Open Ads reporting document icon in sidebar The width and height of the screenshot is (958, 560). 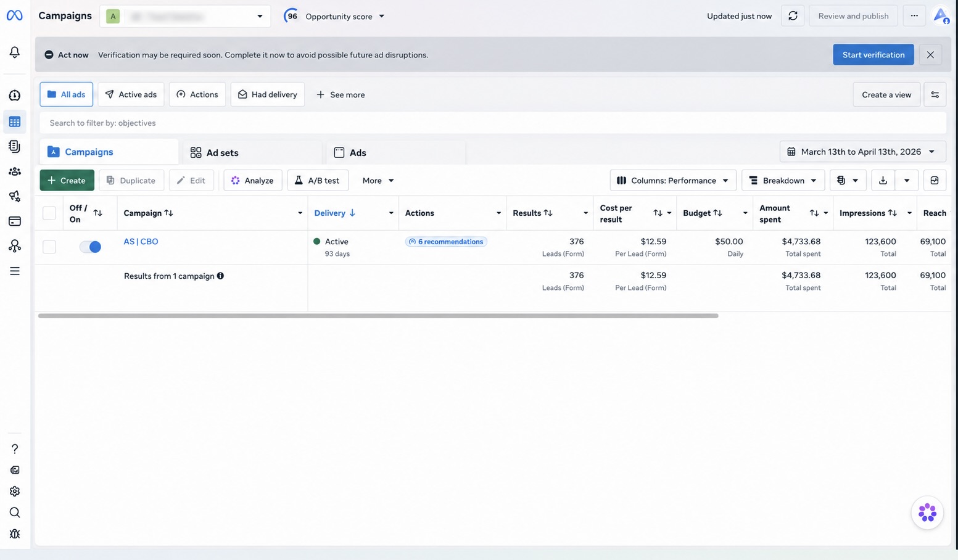click(14, 146)
